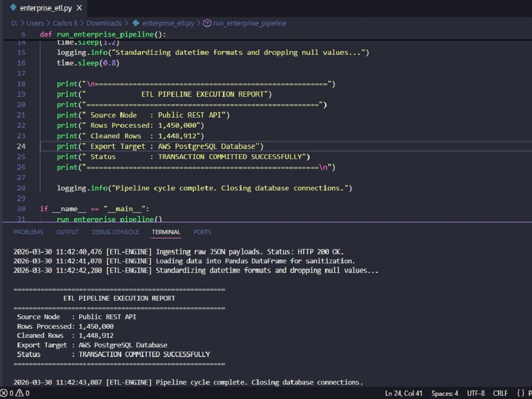Image resolution: width=532 pixels, height=399 pixels.
Task: Open the PORTS panel tab
Action: tap(202, 232)
